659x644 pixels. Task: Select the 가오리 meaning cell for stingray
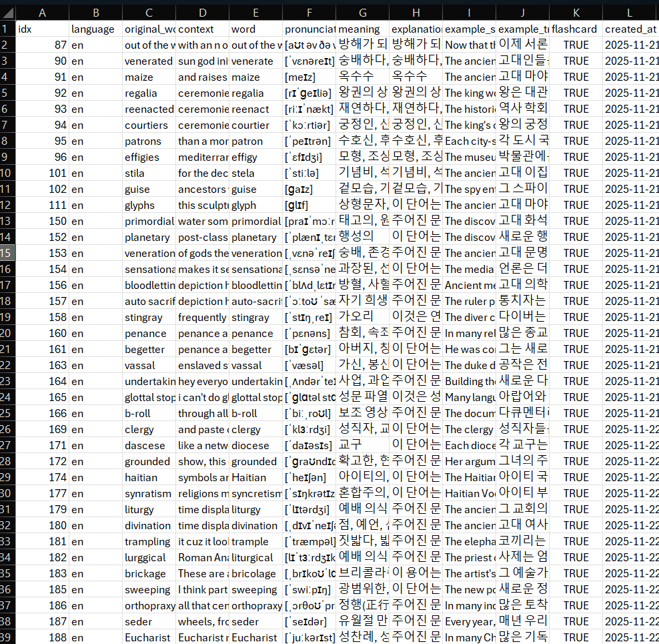point(362,317)
